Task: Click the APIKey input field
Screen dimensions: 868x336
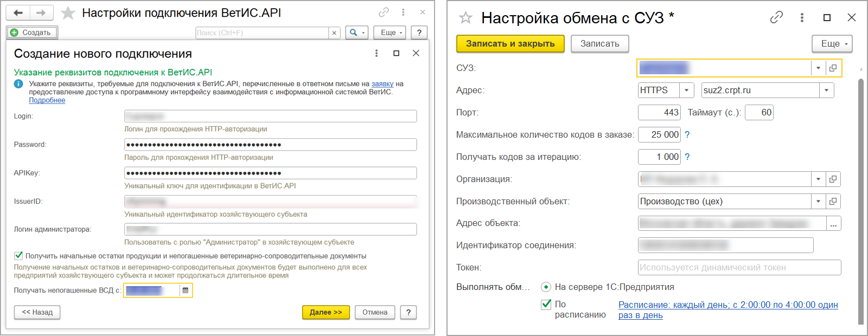Action: [270, 173]
